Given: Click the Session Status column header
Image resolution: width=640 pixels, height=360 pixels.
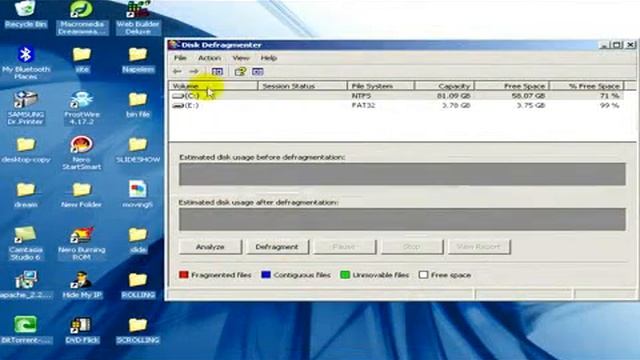Looking at the screenshot, I should pos(302,86).
